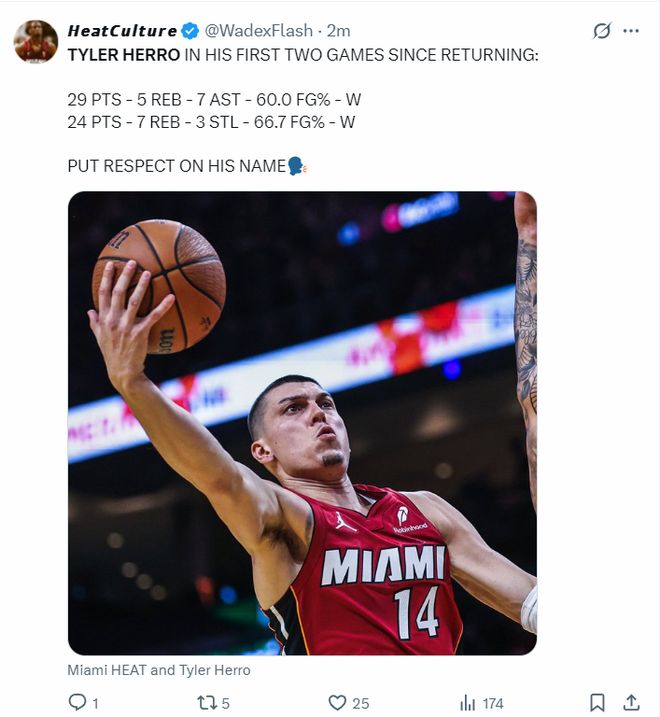Image resolution: width=660 pixels, height=717 pixels.
Task: Click the 25 likes count
Action: coord(361,704)
